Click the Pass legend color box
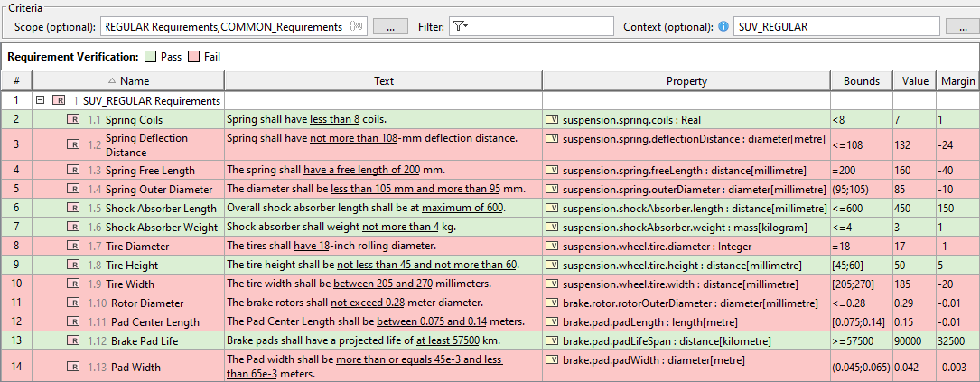This screenshot has height=382, width=980. (150, 57)
